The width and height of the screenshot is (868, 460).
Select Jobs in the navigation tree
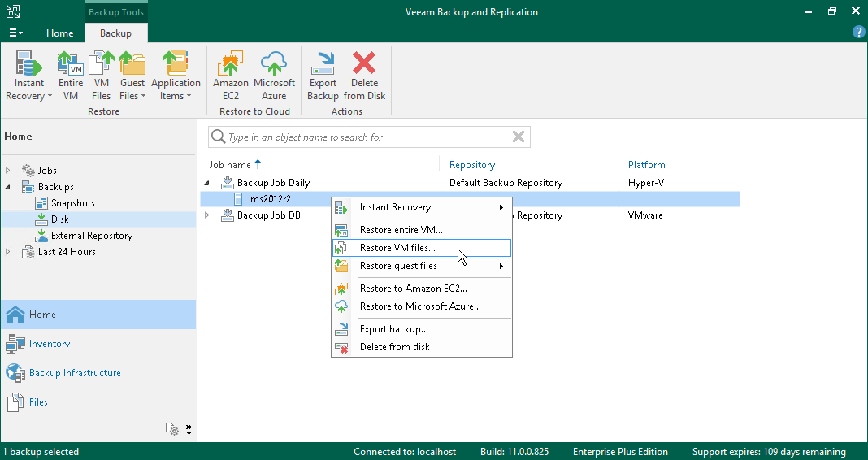(x=47, y=171)
